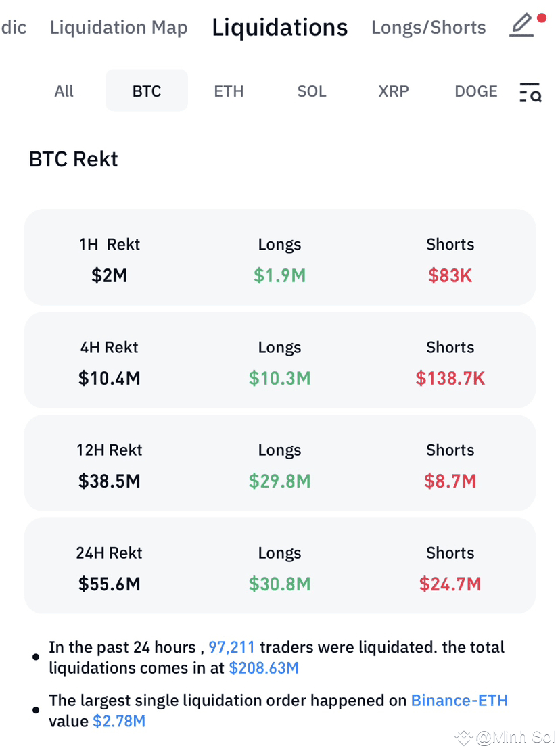Tap the BTC Rekt heading
560x752 pixels.
(x=74, y=159)
